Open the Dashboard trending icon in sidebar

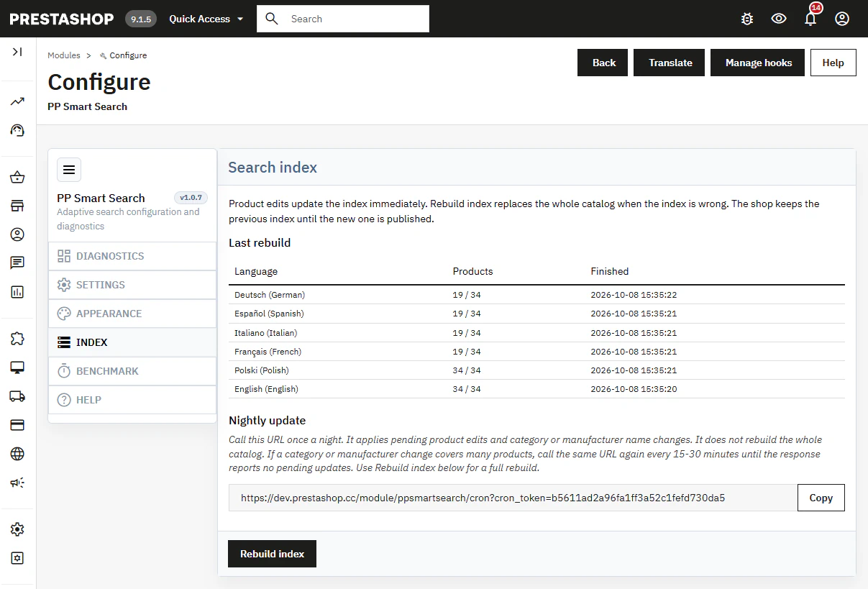(17, 101)
